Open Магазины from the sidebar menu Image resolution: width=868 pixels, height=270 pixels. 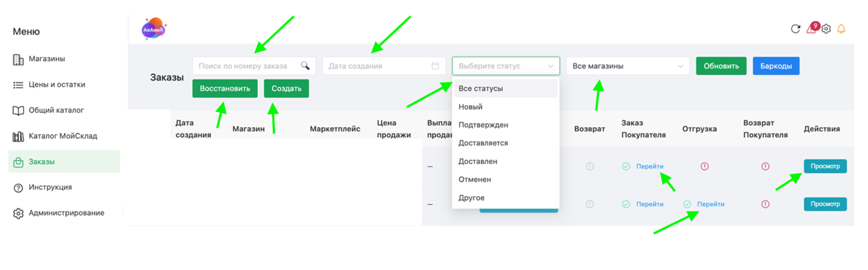click(x=47, y=59)
